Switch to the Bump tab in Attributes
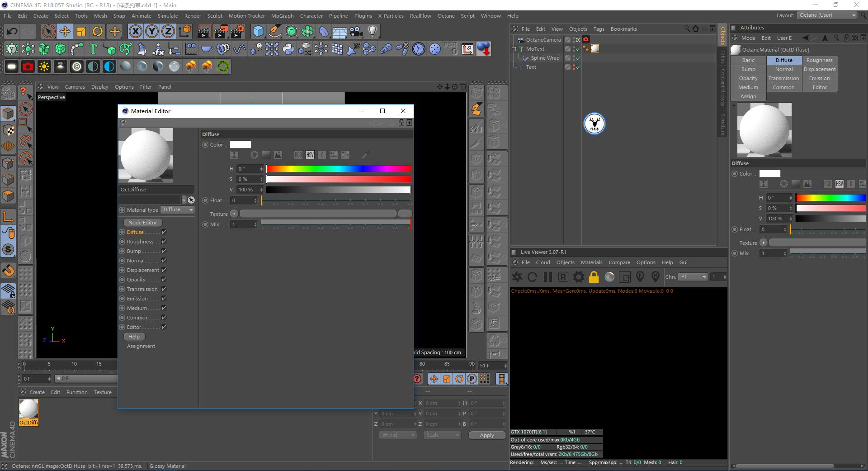Screen dimensions: 868x471 pyautogui.click(x=748, y=69)
